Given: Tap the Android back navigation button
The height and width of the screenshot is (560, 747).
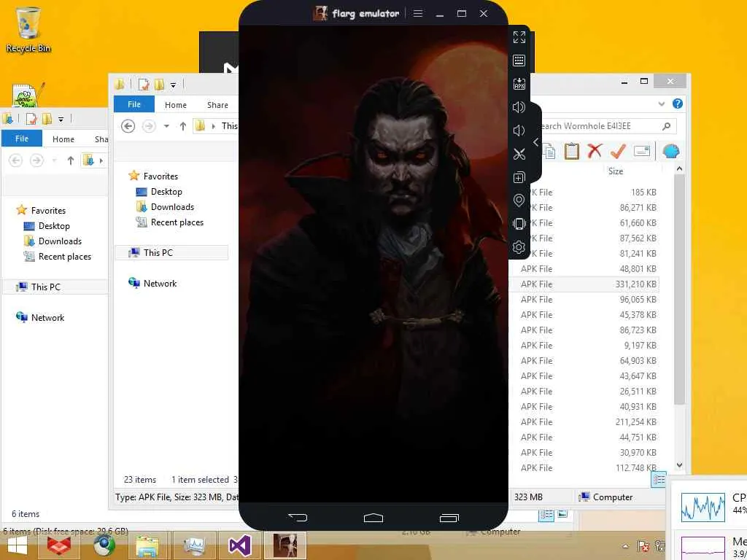Looking at the screenshot, I should 298,517.
